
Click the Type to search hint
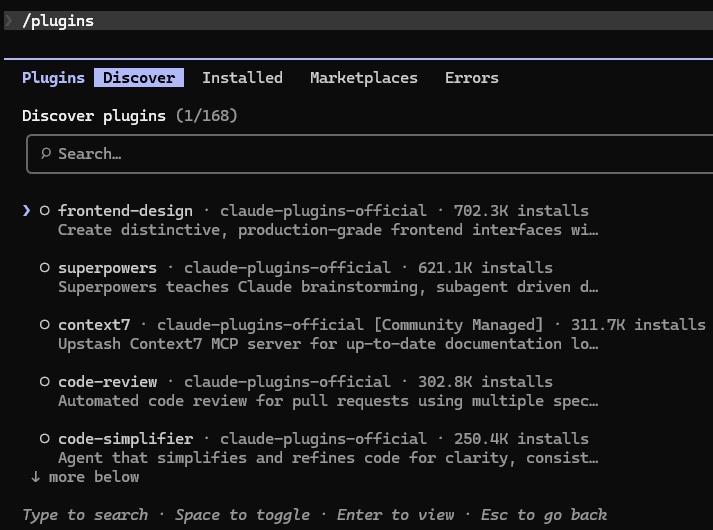(85, 515)
